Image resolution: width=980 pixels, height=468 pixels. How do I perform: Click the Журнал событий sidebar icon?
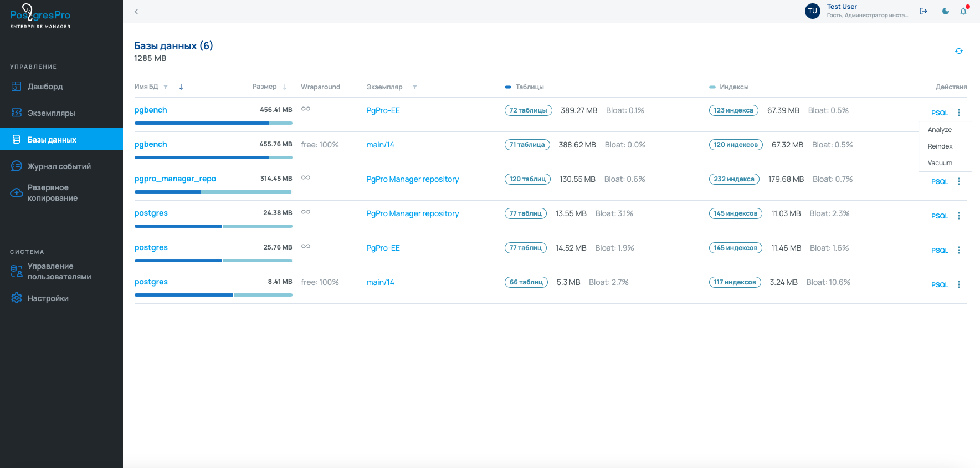click(17, 166)
